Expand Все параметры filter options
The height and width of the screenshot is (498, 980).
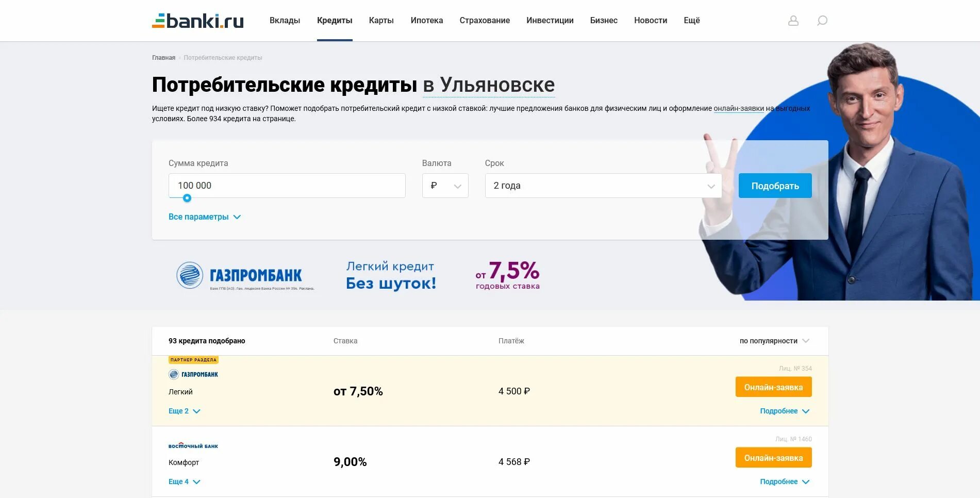tap(205, 217)
